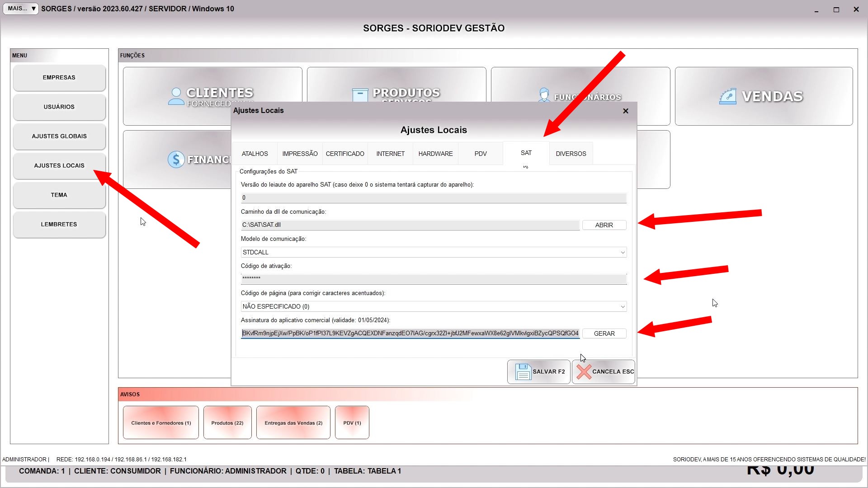Screen dimensions: 868x488
Task: Click CANCELA ESC button
Action: [x=604, y=372]
